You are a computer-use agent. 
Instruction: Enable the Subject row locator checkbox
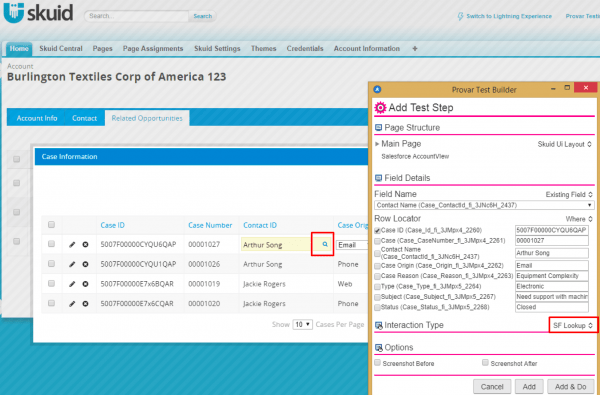(x=377, y=297)
